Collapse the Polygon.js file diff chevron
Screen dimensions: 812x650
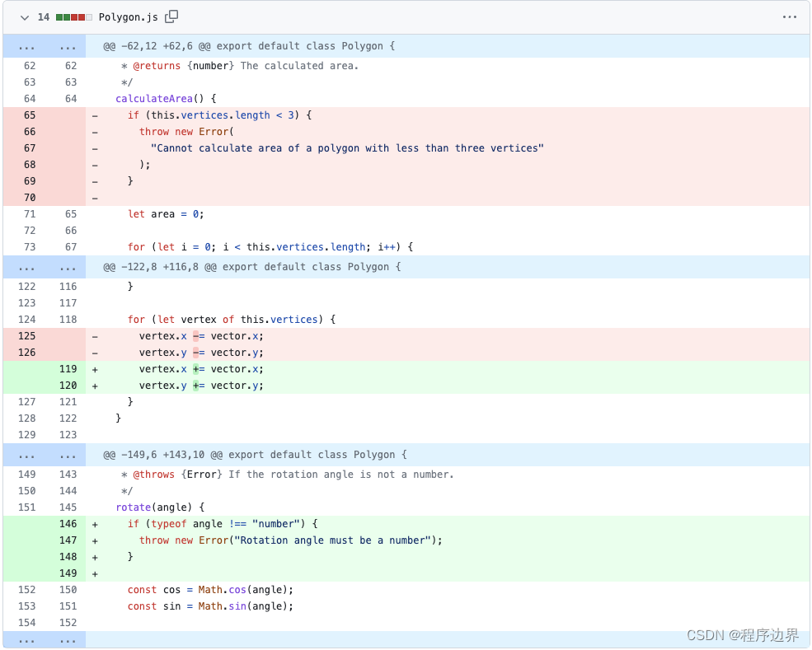click(25, 17)
